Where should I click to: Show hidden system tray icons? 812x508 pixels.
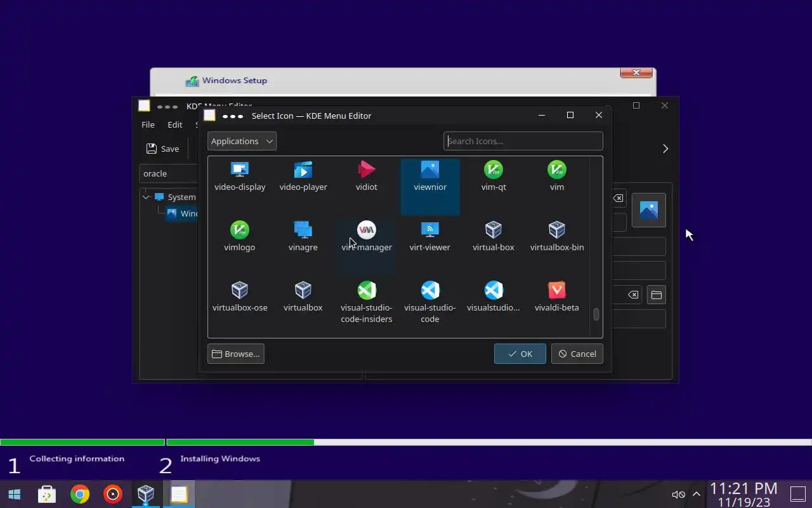(x=697, y=494)
